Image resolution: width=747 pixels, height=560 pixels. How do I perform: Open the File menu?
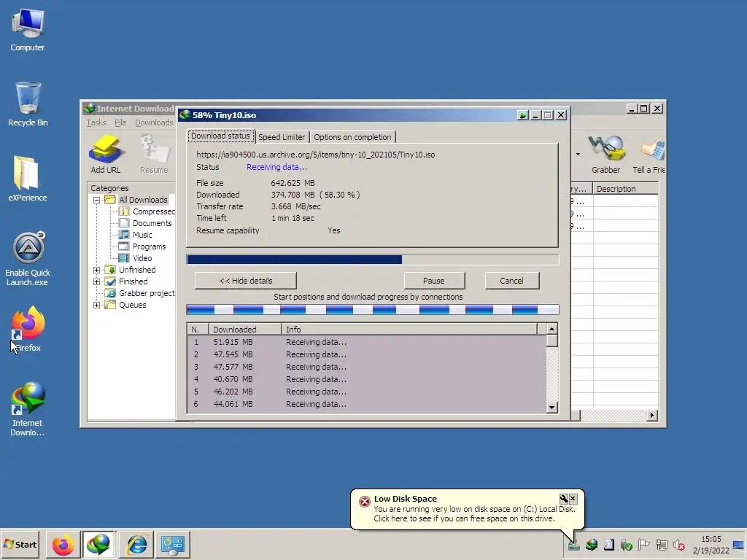pos(120,122)
